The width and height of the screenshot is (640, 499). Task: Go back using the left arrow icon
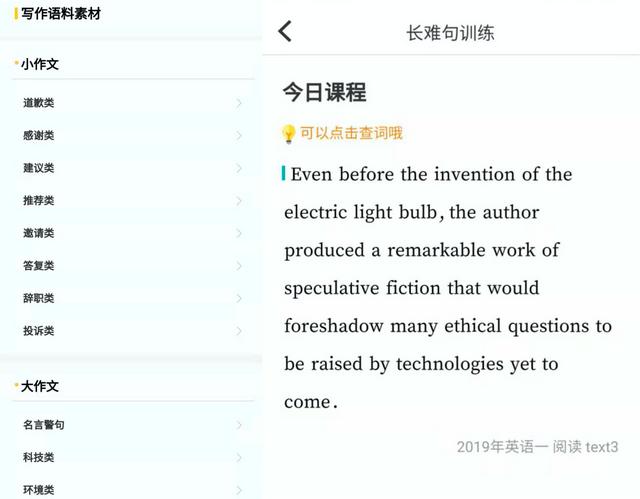(285, 31)
